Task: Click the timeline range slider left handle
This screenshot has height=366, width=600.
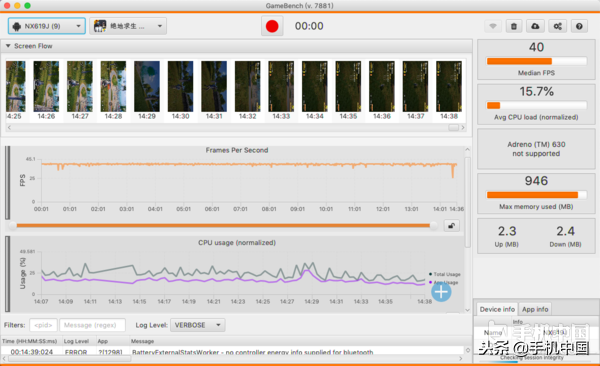Action: click(x=13, y=225)
